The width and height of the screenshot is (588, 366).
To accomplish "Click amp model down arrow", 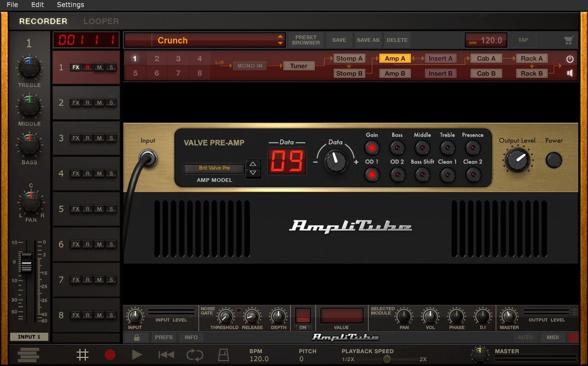I will click(x=253, y=173).
